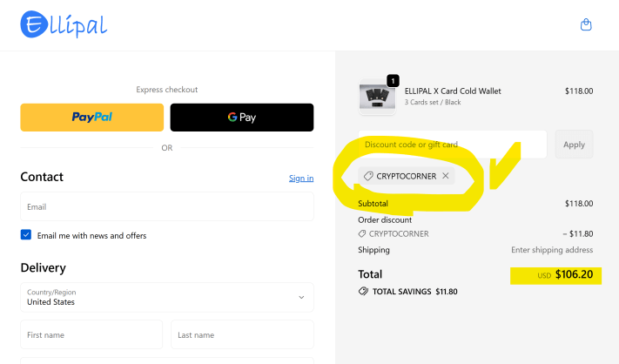619x364 pixels.
Task: Click the ELLIPAL X Card product thumbnail
Action: (376, 97)
